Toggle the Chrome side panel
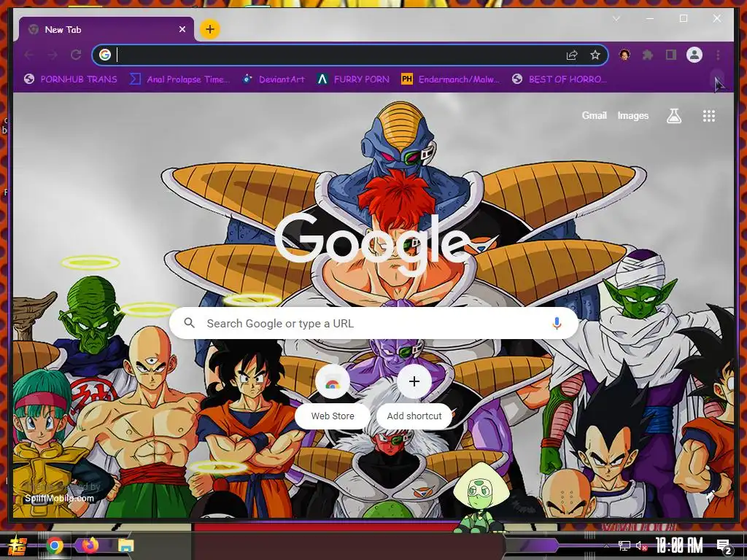The height and width of the screenshot is (560, 747). (x=671, y=55)
